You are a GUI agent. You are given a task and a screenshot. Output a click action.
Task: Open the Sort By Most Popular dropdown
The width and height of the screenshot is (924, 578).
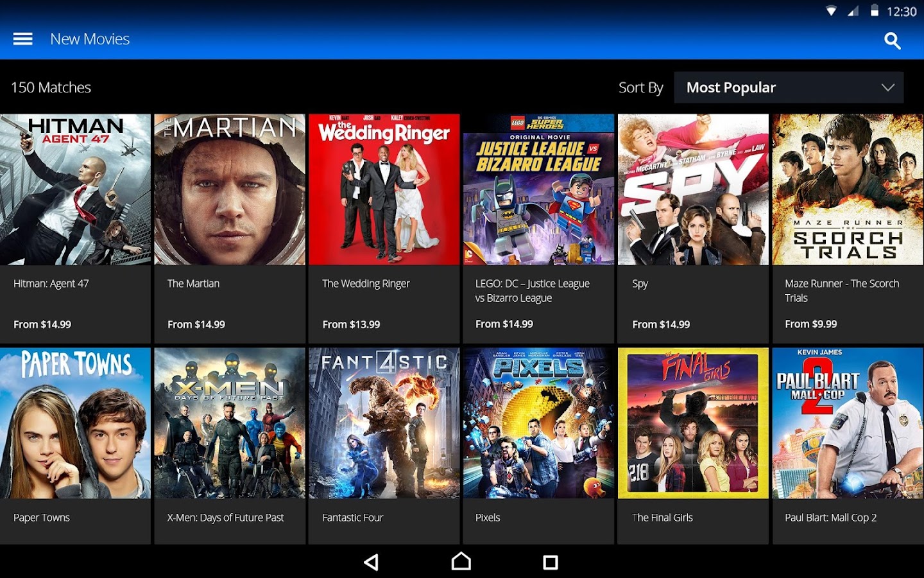click(x=789, y=87)
